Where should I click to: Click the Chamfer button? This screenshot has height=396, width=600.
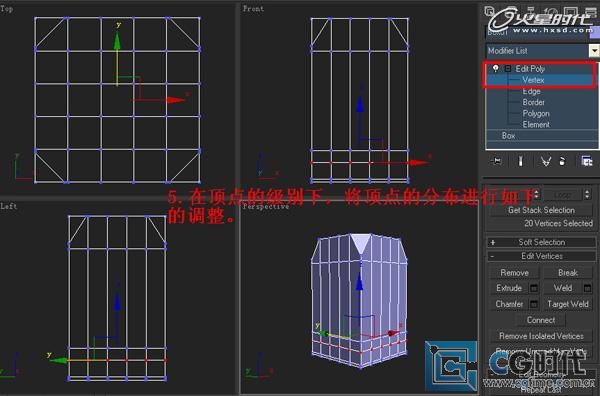point(509,304)
